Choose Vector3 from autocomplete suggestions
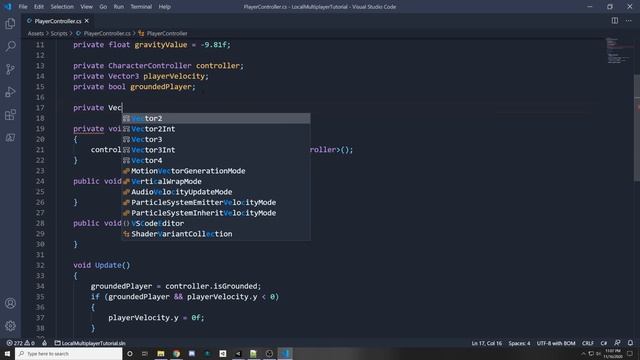 coord(216,140)
